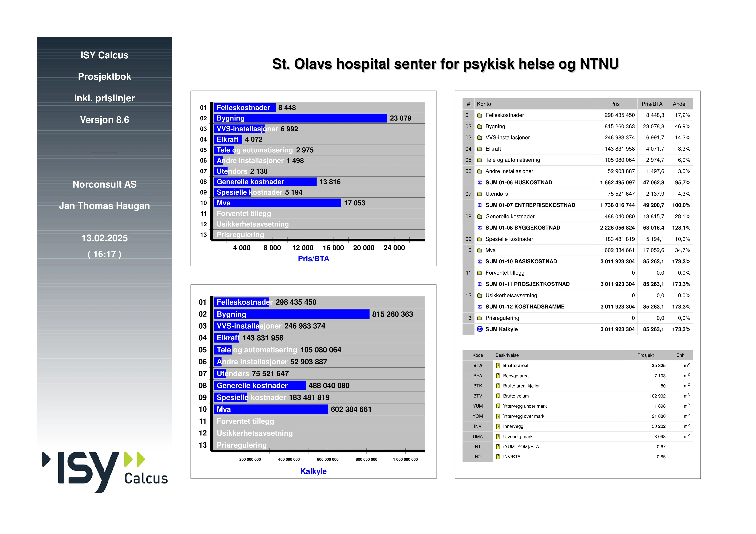Click the 'Pris/BTA' table column header
Screen dimensions: 756x534
pos(652,104)
